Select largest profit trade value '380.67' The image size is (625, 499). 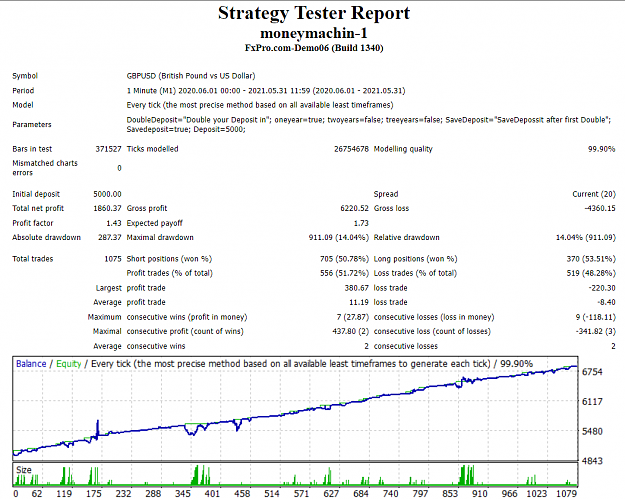coord(357,288)
